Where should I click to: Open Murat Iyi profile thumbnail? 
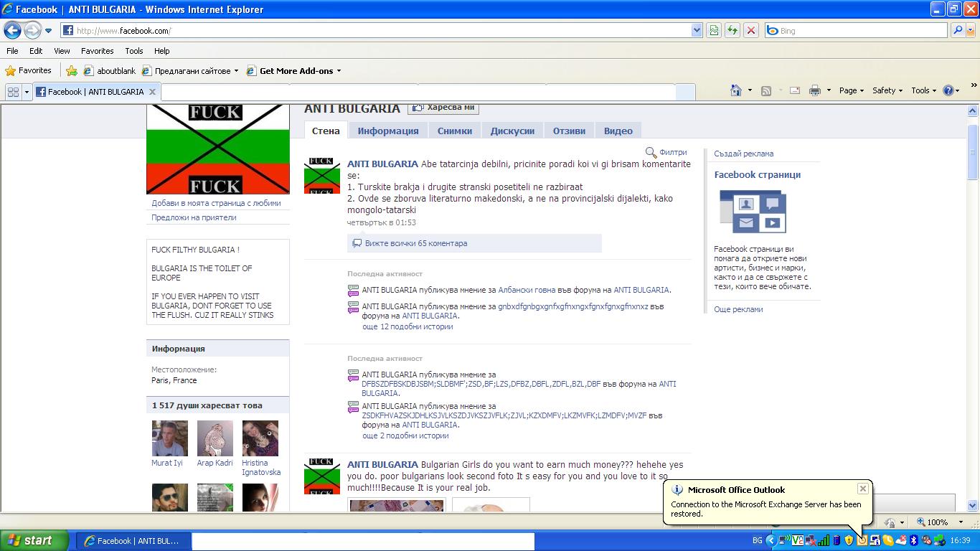pos(170,438)
